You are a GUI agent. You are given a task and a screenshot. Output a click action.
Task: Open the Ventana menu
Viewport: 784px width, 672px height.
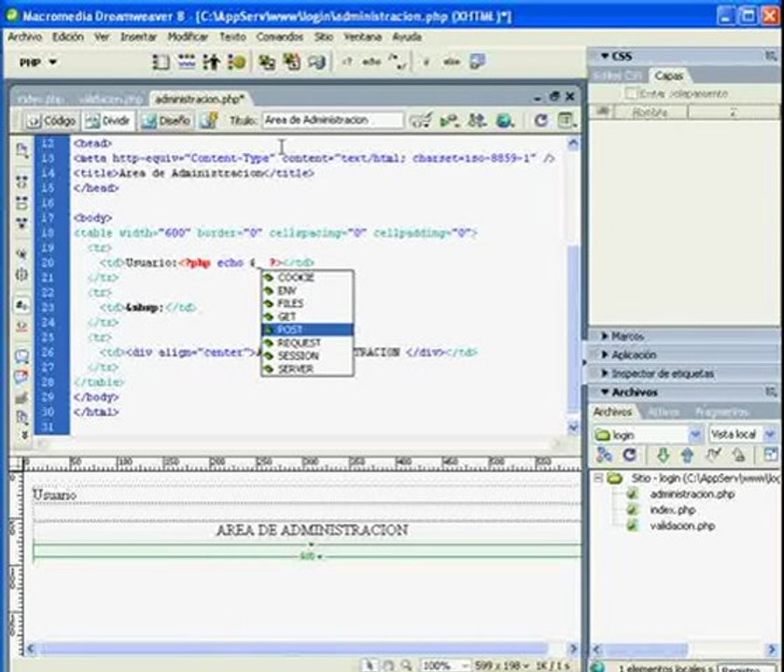[x=362, y=37]
